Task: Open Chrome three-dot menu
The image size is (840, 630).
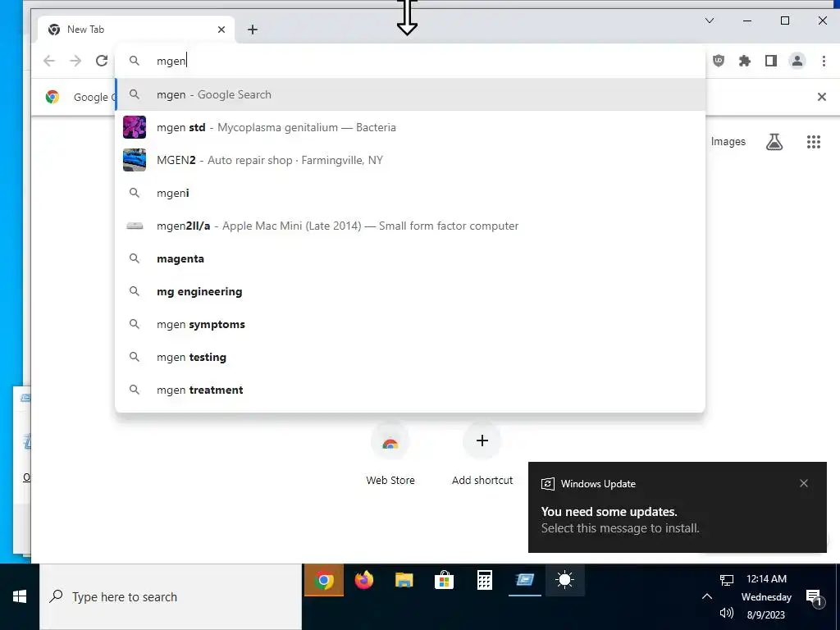Action: (824, 61)
